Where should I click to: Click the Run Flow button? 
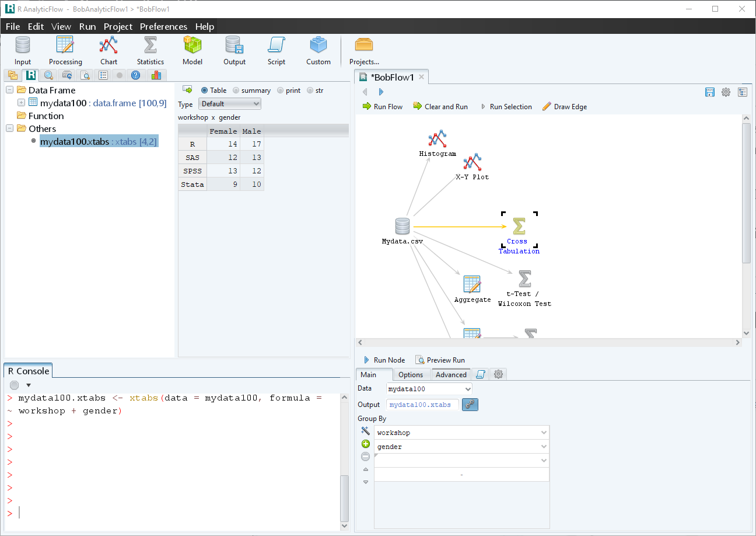coord(383,107)
